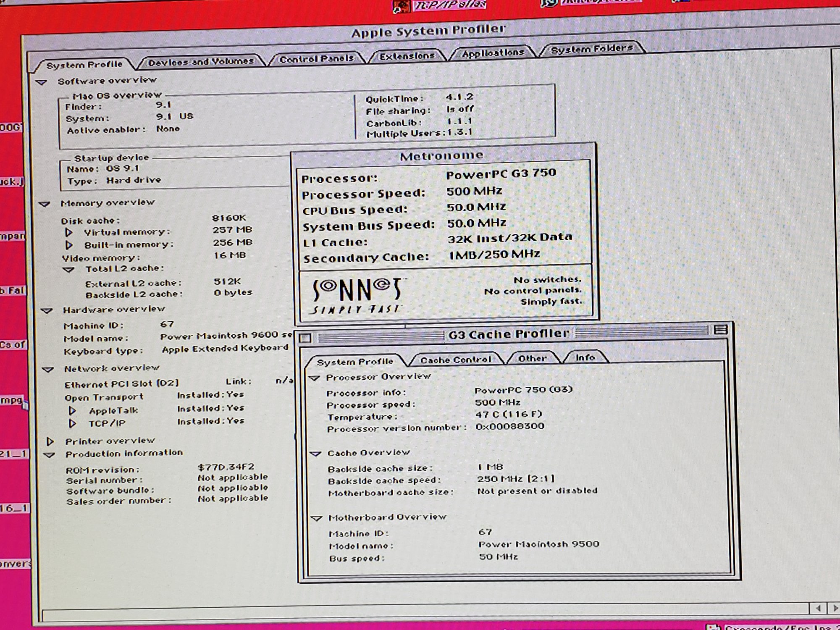Image resolution: width=840 pixels, height=630 pixels.
Task: Click the Metronome window title bar
Action: coord(441,156)
